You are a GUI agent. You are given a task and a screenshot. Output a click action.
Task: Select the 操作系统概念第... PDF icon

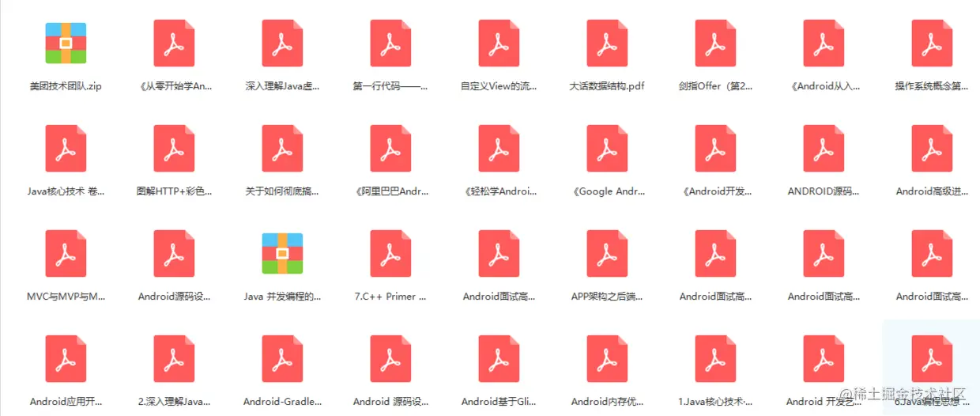[x=932, y=43]
